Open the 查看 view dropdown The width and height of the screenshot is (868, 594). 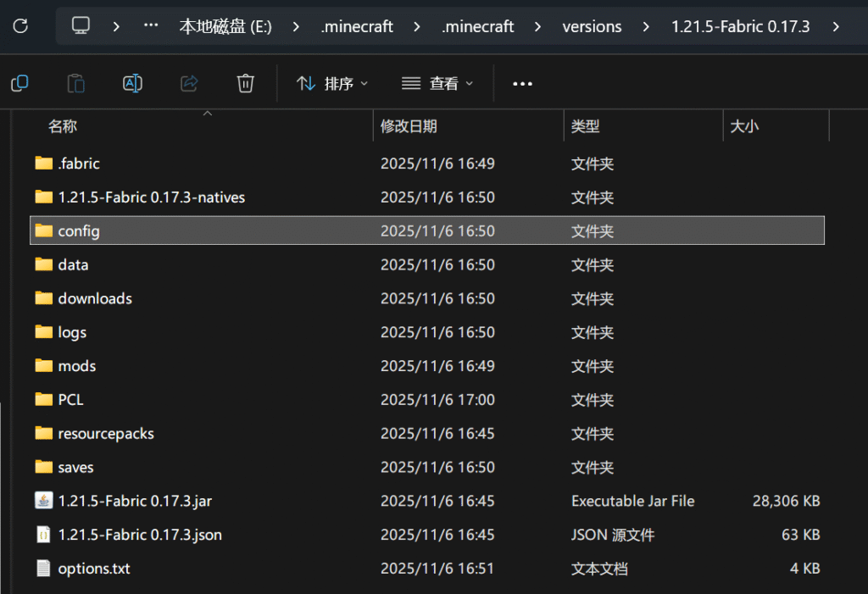click(x=437, y=83)
